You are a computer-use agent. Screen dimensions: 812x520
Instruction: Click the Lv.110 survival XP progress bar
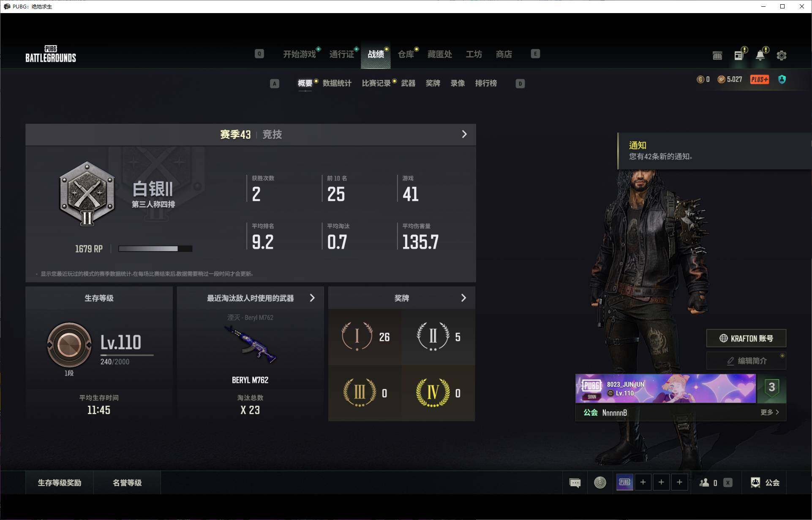pyautogui.click(x=127, y=355)
